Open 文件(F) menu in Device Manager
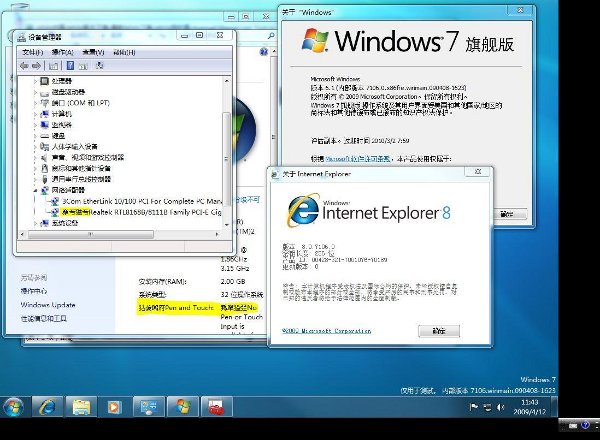Viewport: 600px width, 440px height. point(32,52)
